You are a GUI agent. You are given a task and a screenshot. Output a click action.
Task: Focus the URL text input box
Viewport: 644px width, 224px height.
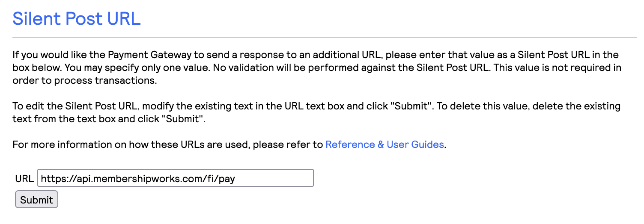point(176,178)
